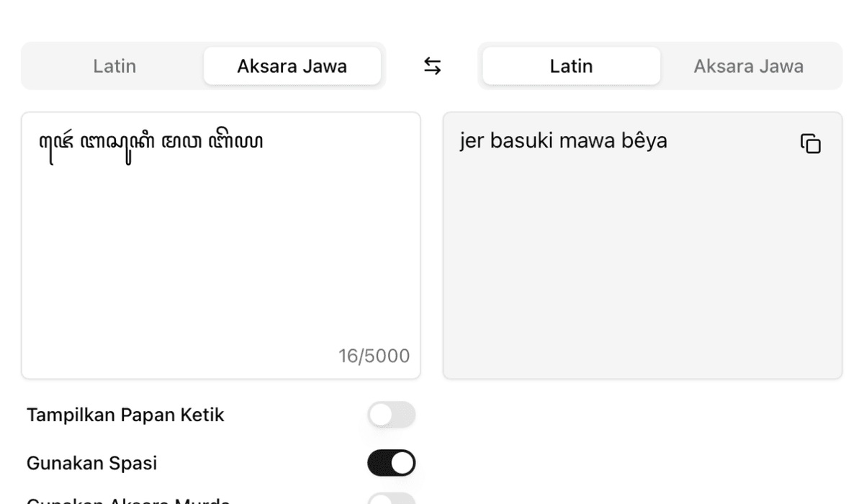Disable the Gunakan Spasi switch

[391, 463]
